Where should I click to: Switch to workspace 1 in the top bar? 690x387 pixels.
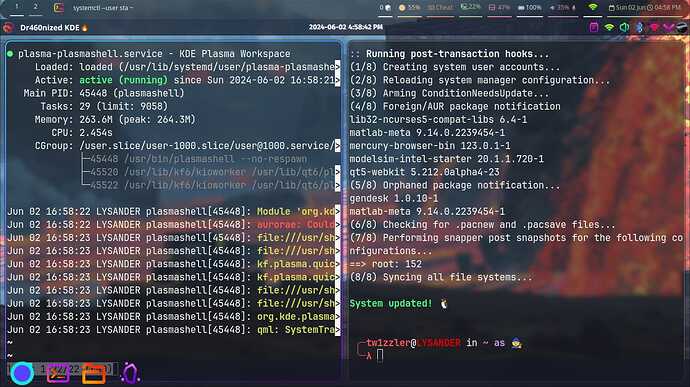click(x=17, y=7)
